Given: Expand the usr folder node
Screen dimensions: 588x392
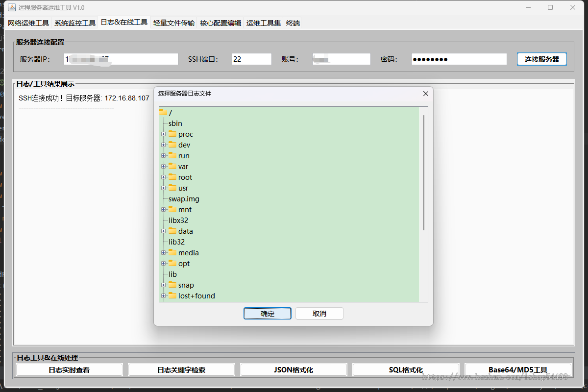Looking at the screenshot, I should 163,188.
